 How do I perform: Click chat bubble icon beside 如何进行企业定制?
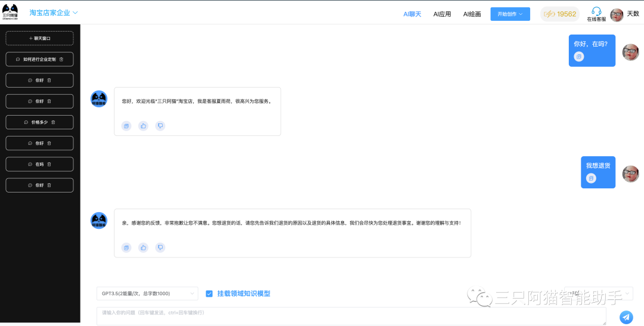(18, 59)
